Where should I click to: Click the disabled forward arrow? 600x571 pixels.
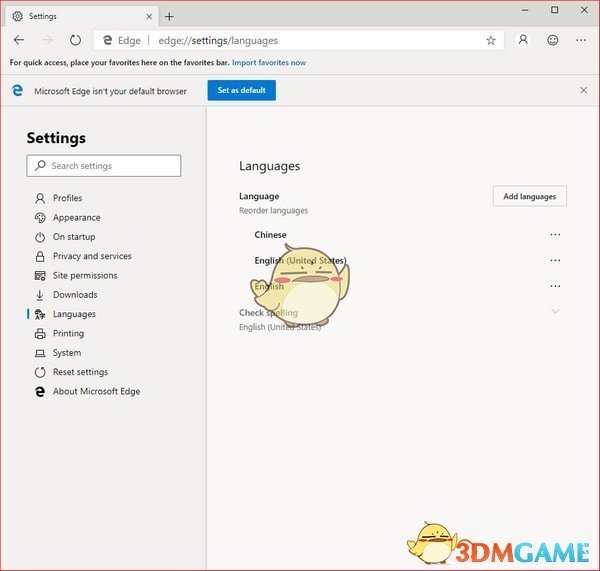[x=47, y=40]
